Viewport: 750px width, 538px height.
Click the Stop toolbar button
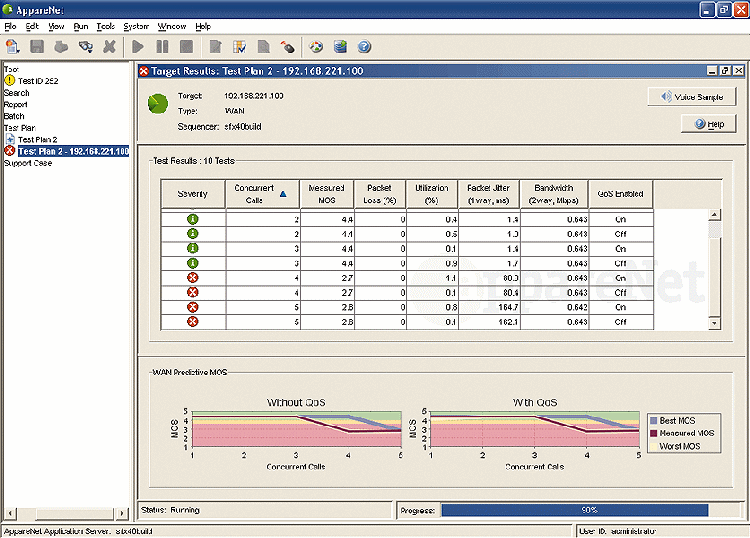pos(186,46)
